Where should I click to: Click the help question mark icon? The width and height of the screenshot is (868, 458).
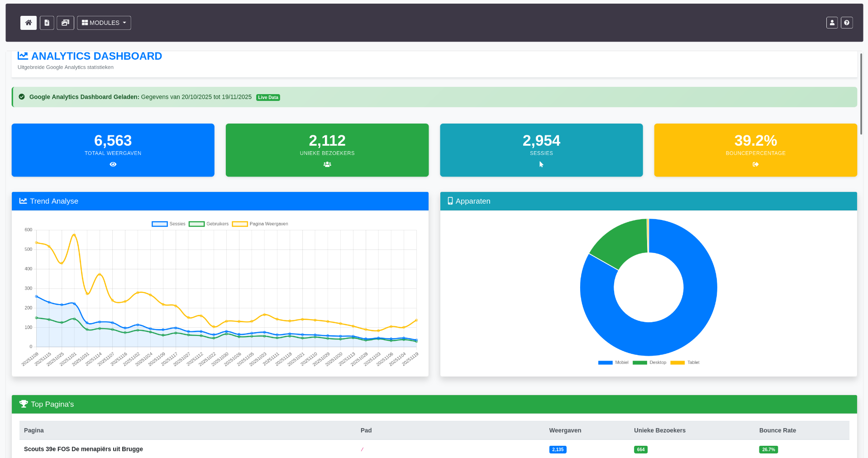click(x=846, y=23)
